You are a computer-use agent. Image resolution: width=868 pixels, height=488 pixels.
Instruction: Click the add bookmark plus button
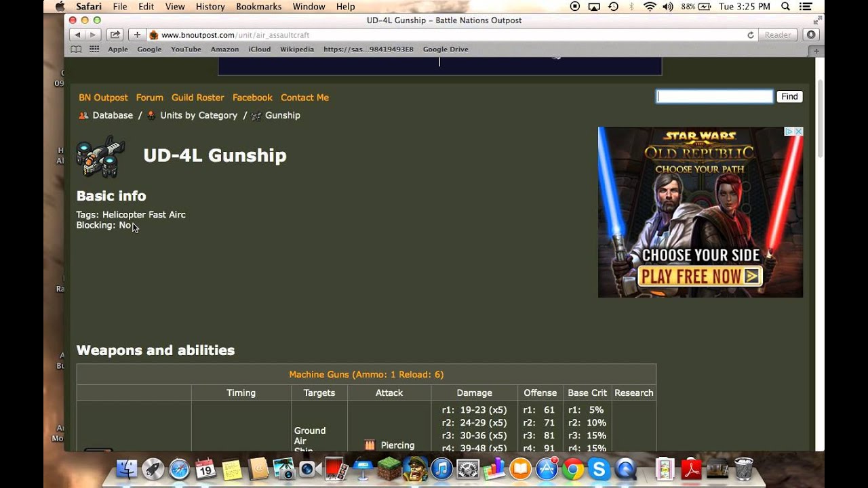coord(137,35)
